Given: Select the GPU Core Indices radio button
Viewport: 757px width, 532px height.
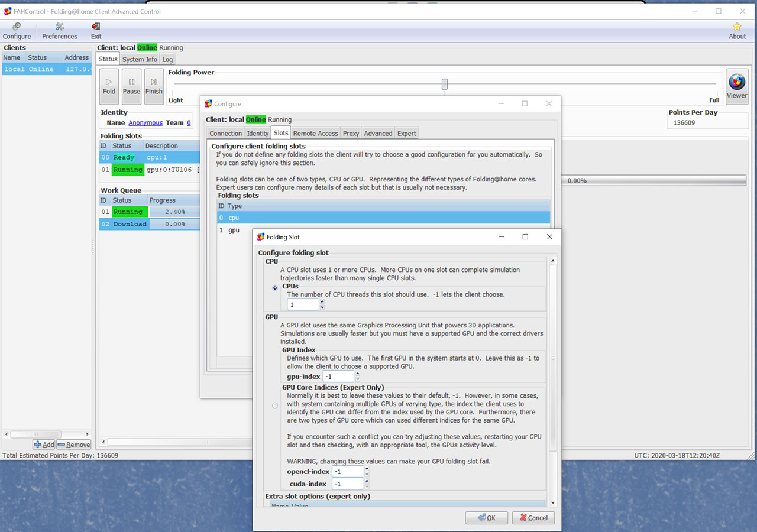Looking at the screenshot, I should (x=275, y=406).
